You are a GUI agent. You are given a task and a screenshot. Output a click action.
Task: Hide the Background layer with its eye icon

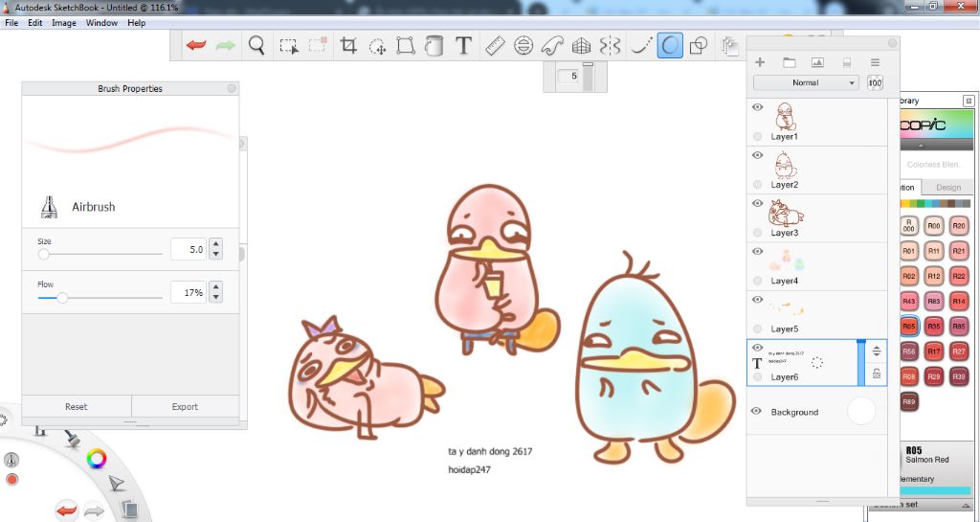tap(757, 411)
